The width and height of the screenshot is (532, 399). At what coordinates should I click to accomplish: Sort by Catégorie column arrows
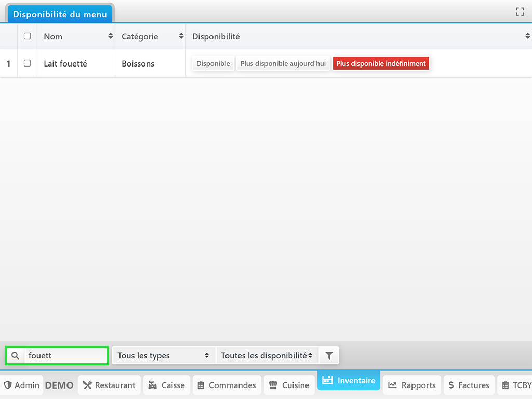(181, 36)
